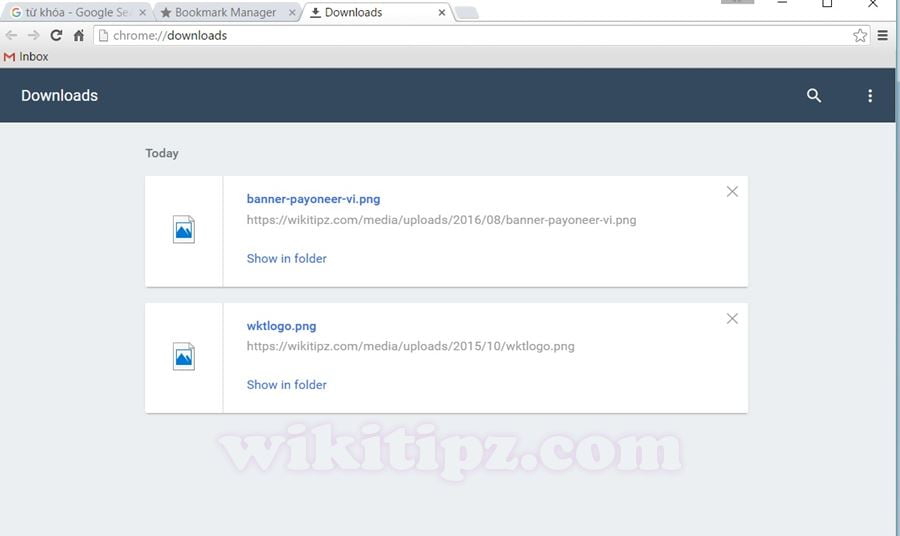Remove wktlogo.png from the downloads list
Image resolution: width=900 pixels, height=536 pixels.
(x=732, y=319)
